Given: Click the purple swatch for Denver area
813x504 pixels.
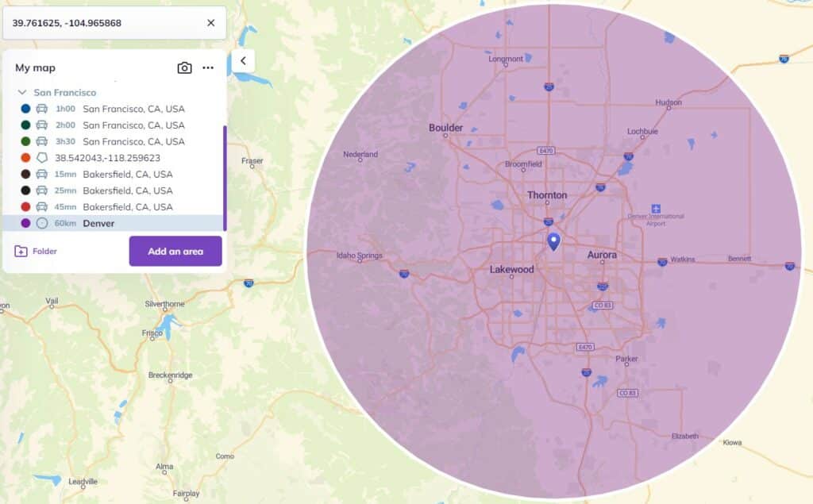Looking at the screenshot, I should (25, 224).
